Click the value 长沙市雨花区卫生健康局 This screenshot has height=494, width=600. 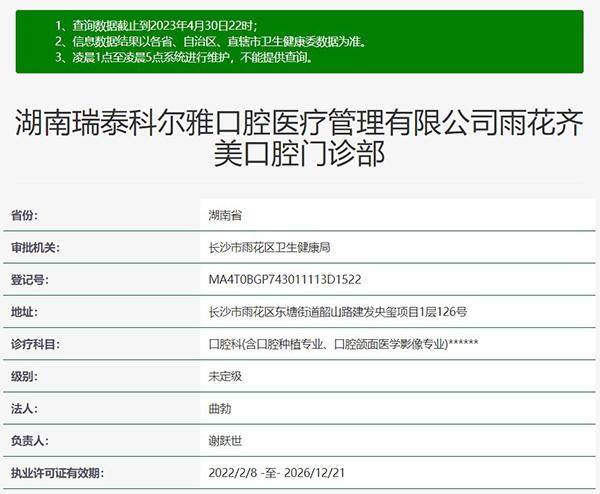(269, 248)
